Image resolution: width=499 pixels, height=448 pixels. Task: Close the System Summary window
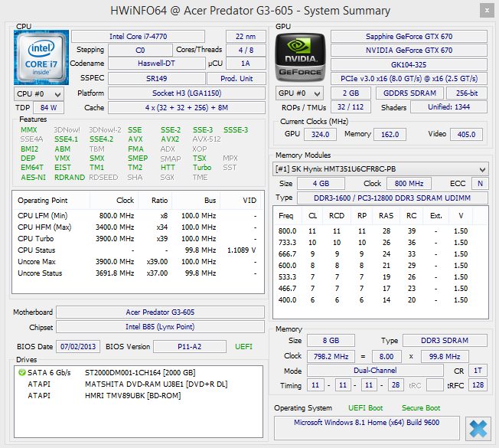point(487,11)
